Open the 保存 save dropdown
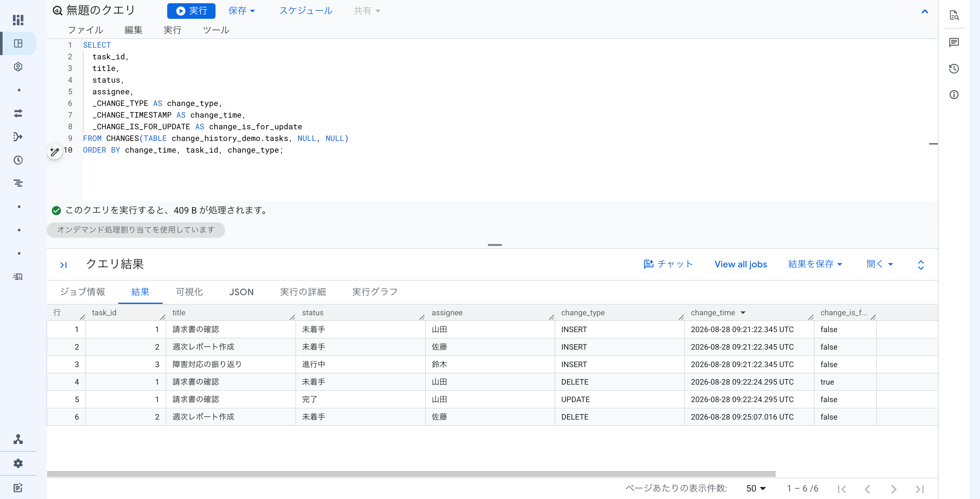 point(241,11)
